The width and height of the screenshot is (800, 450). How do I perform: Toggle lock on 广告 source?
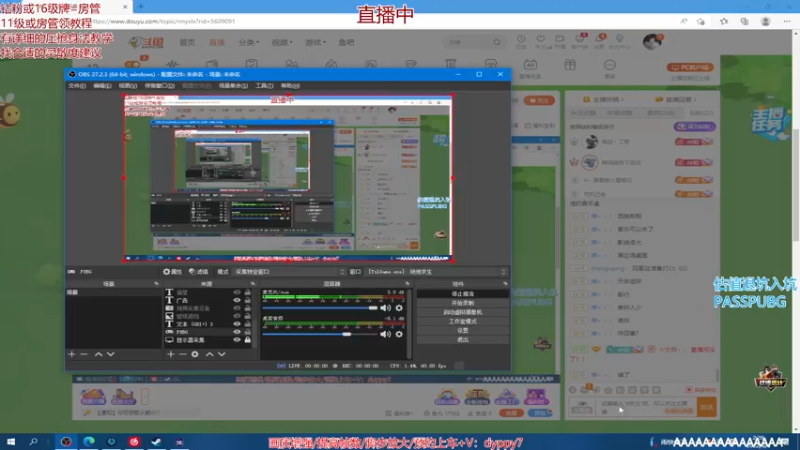(x=247, y=301)
